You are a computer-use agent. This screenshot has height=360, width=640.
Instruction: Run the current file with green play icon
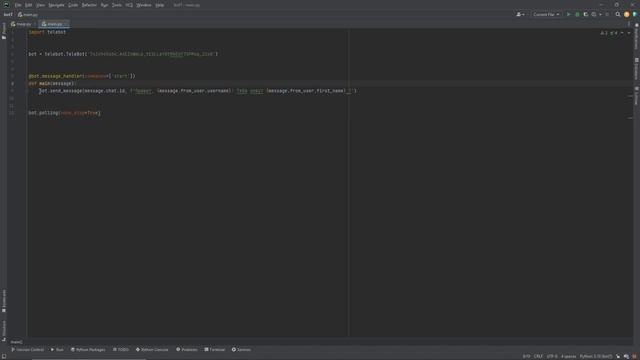pyautogui.click(x=568, y=14)
